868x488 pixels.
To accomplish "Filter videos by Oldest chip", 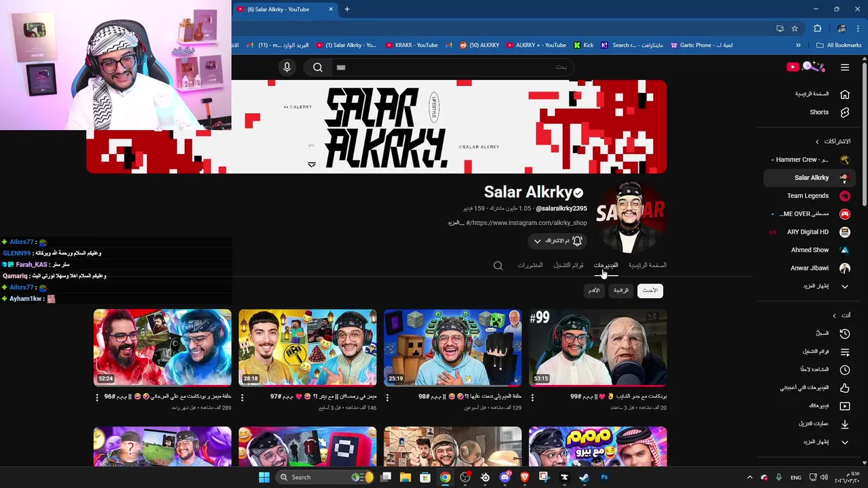I will [594, 290].
